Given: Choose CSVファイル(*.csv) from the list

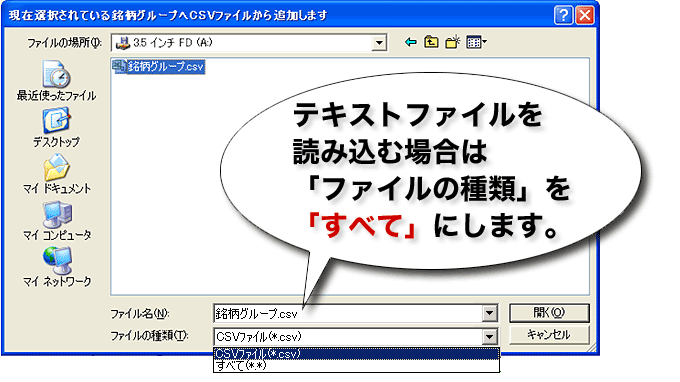Looking at the screenshot, I should click(x=356, y=354).
